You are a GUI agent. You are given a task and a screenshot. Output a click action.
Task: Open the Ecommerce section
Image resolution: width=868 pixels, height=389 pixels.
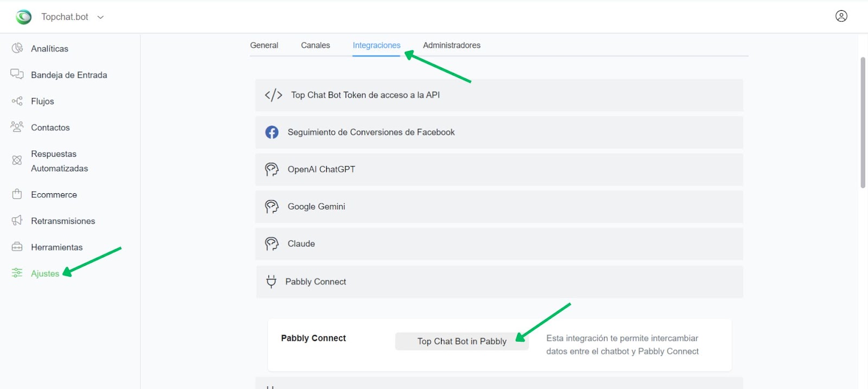[x=54, y=195]
